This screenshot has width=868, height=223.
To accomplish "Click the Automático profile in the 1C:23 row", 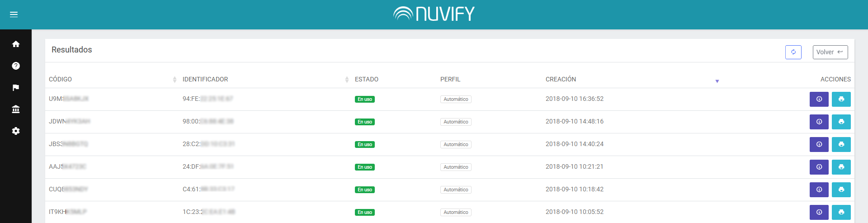I will pyautogui.click(x=456, y=212).
